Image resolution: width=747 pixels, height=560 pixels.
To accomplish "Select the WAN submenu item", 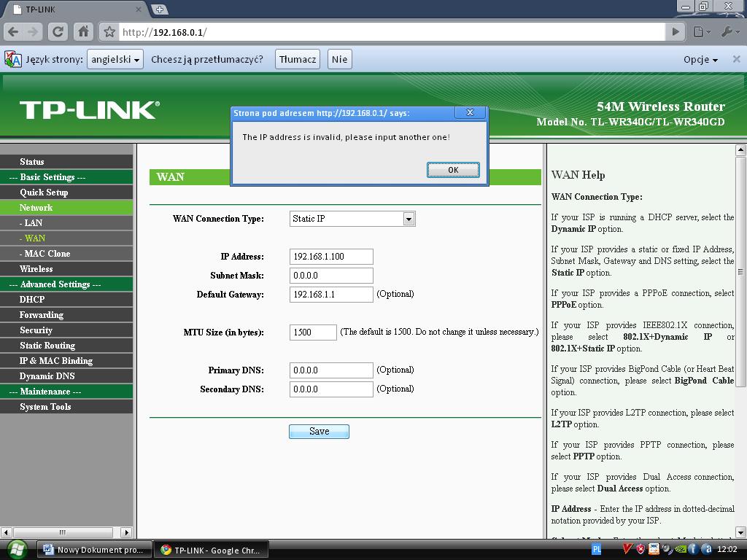I will (66, 238).
